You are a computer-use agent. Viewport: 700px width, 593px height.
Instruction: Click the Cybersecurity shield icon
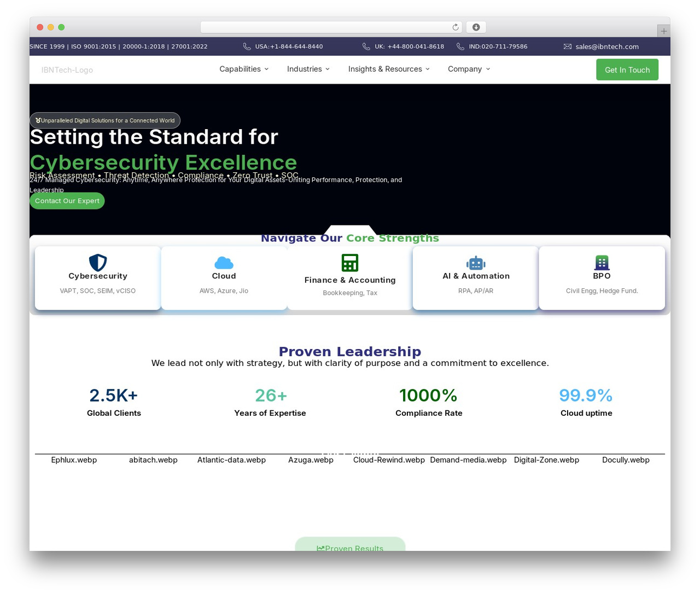[98, 263]
